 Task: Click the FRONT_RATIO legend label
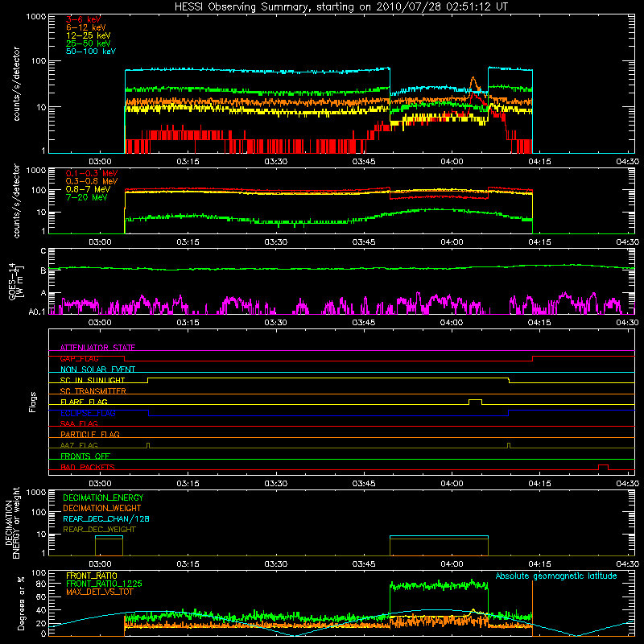click(92, 576)
